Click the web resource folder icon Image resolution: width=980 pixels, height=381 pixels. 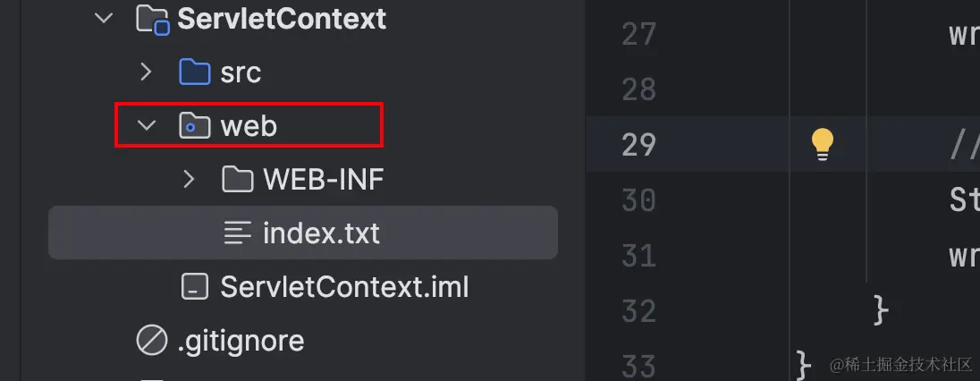[194, 126]
